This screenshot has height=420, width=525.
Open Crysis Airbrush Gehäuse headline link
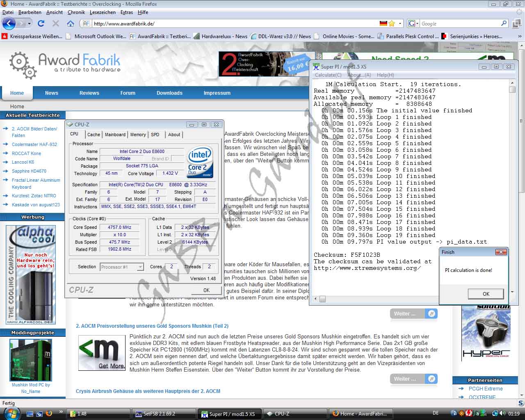[x=148, y=391]
